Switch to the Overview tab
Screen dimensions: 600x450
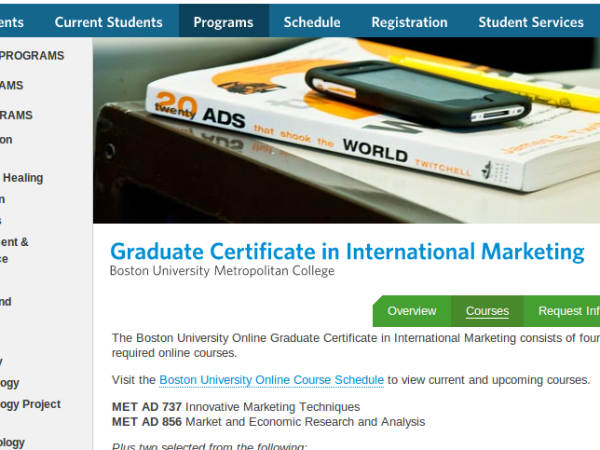[x=412, y=311]
